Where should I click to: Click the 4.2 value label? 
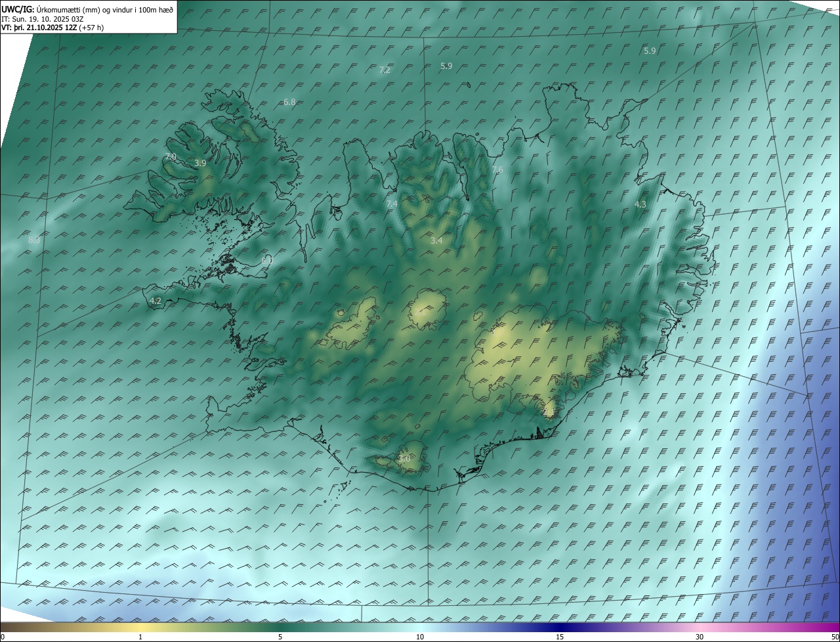click(x=156, y=301)
